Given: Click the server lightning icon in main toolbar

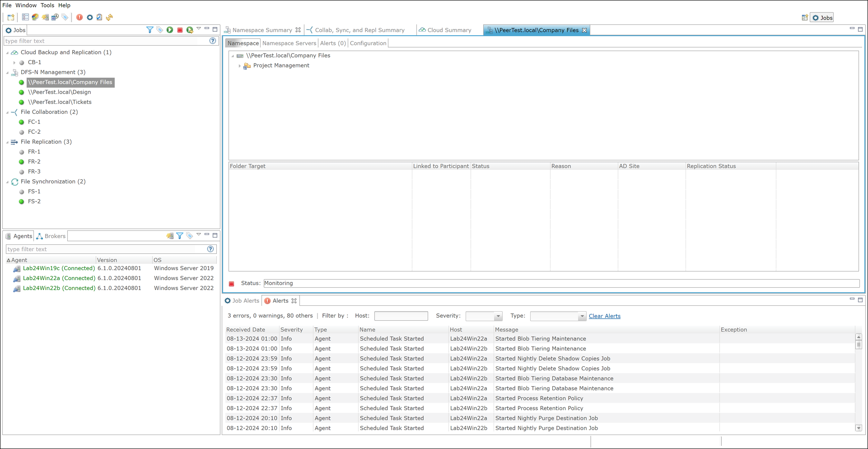Looking at the screenshot, I should click(45, 18).
